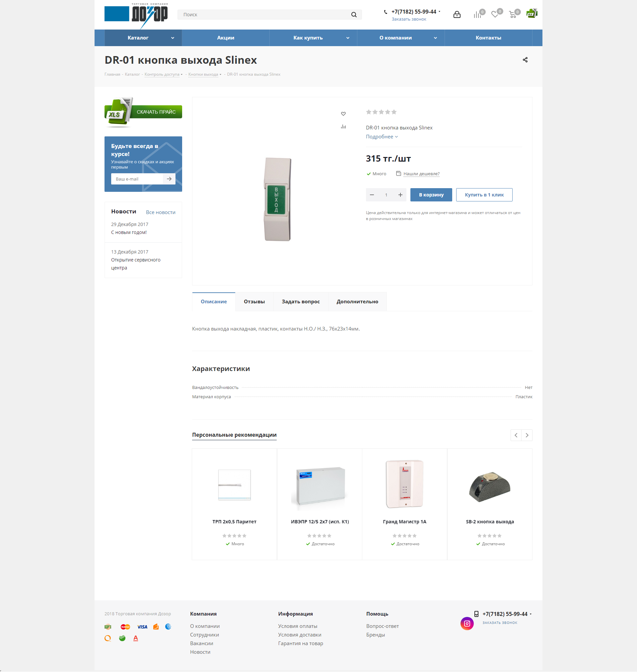
Task: Expand the 'Как купить' menu dropdown
Action: pyautogui.click(x=348, y=38)
